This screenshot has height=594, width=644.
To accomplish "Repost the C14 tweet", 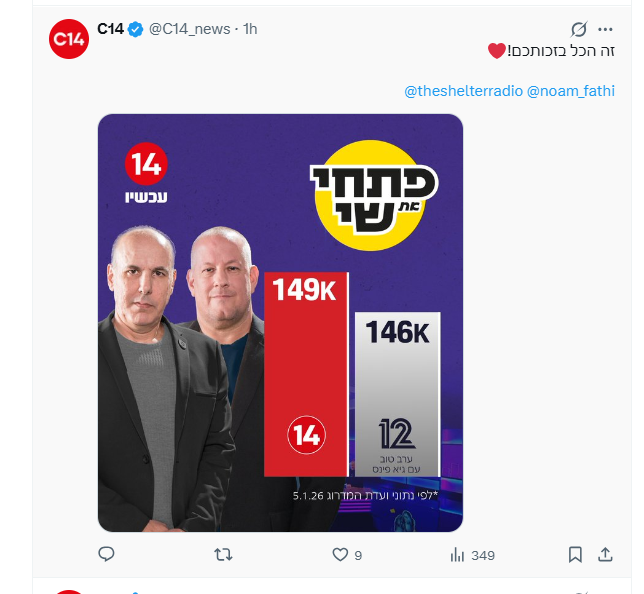I will 225,554.
